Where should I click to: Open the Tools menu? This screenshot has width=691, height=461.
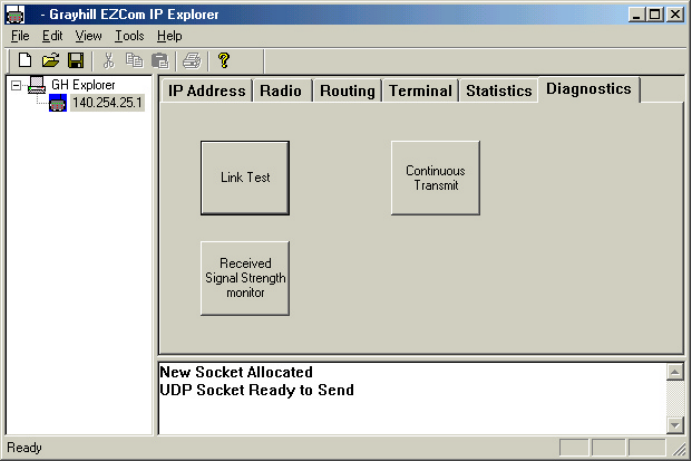[x=129, y=36]
